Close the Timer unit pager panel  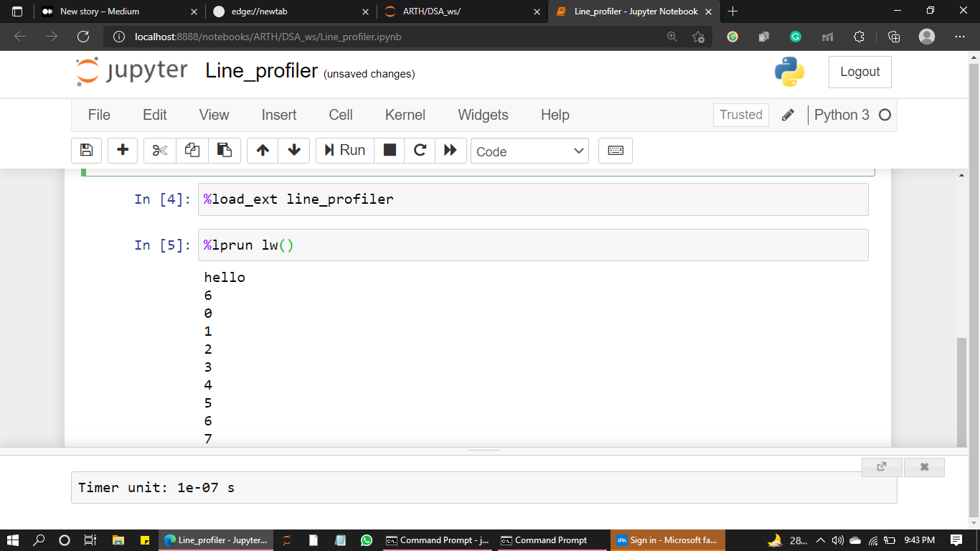click(924, 467)
